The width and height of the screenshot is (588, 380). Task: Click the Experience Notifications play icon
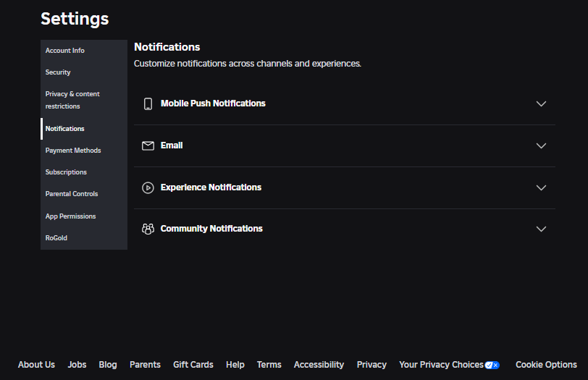pos(148,187)
